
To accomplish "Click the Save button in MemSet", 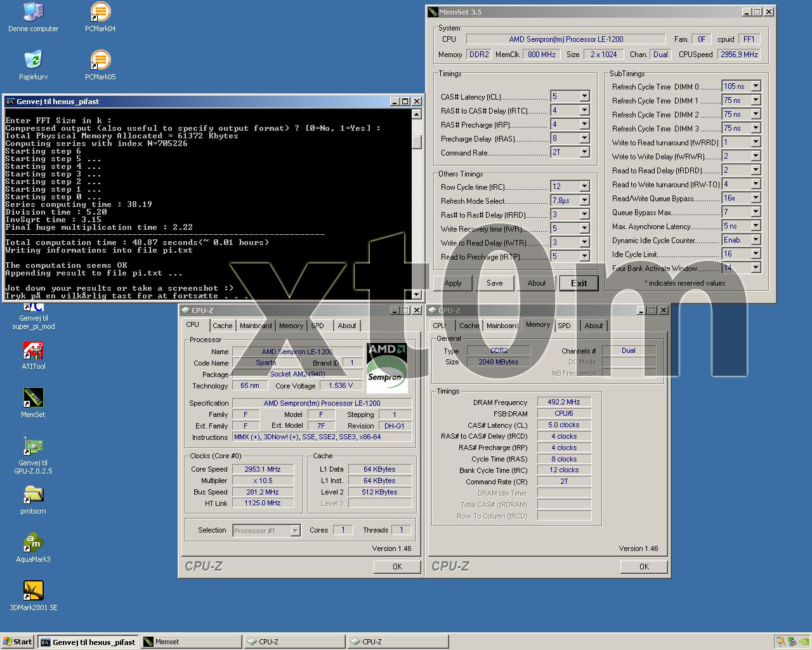I will 495,283.
